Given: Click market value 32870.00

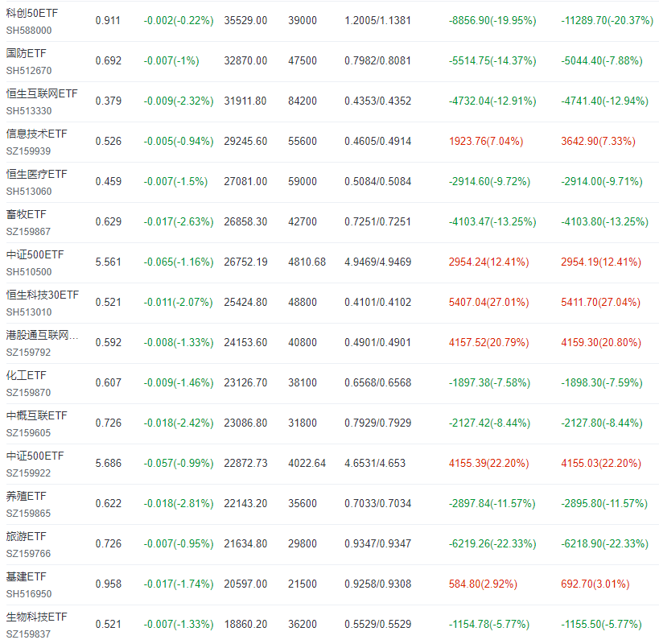Looking at the screenshot, I should (x=245, y=61).
